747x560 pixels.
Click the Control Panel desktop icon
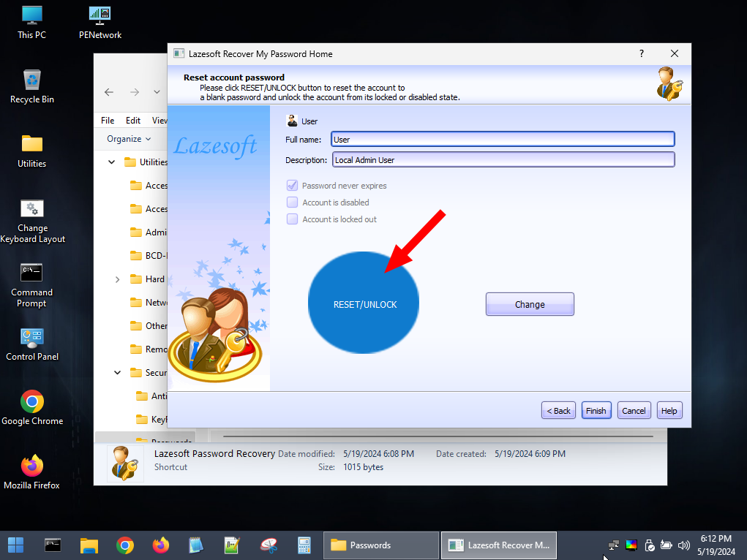click(x=32, y=344)
